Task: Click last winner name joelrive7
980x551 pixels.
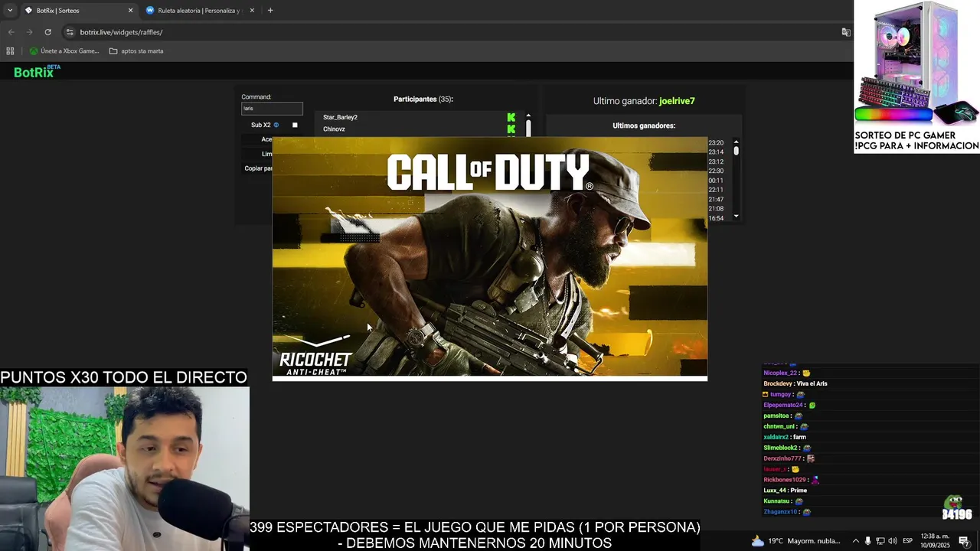Action: [x=677, y=101]
